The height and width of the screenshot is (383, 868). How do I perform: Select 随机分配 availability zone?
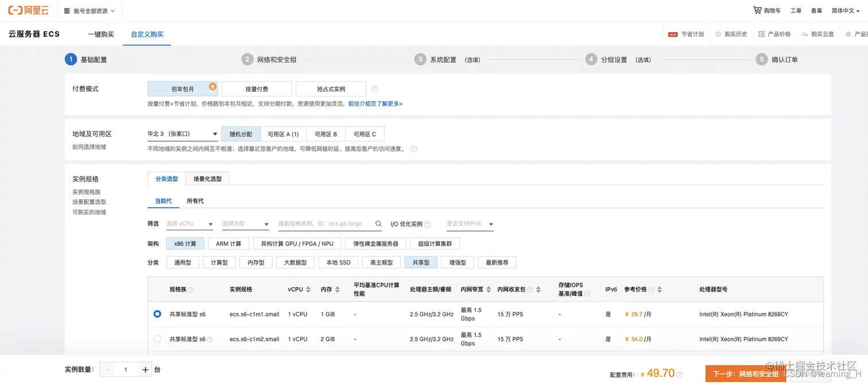241,134
